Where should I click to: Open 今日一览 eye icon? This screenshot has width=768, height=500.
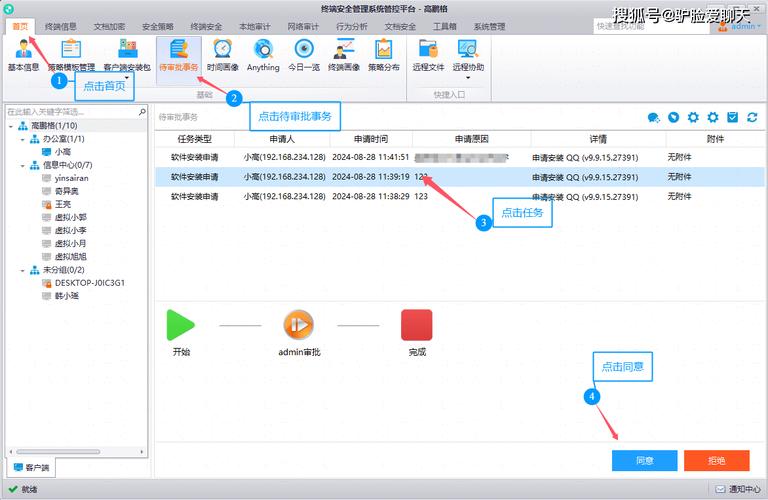(304, 55)
